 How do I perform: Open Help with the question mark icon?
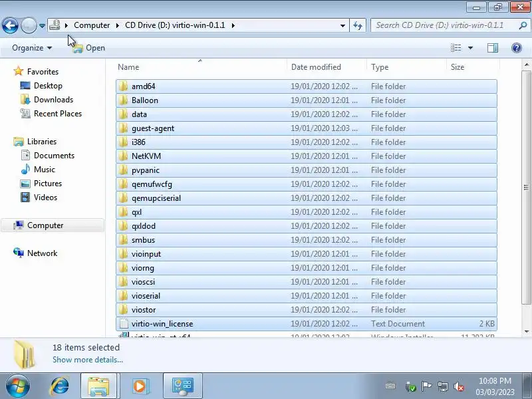517,48
